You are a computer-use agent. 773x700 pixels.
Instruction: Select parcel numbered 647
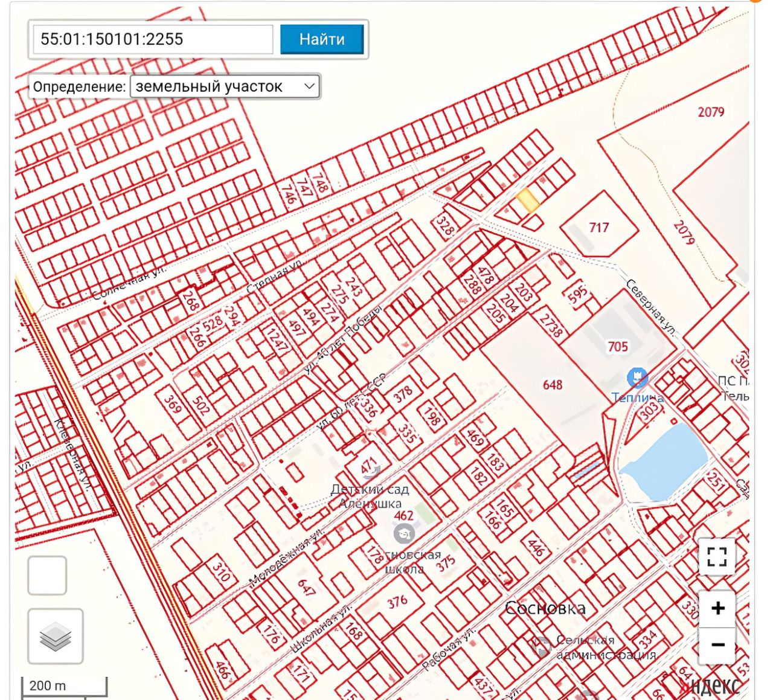(306, 588)
